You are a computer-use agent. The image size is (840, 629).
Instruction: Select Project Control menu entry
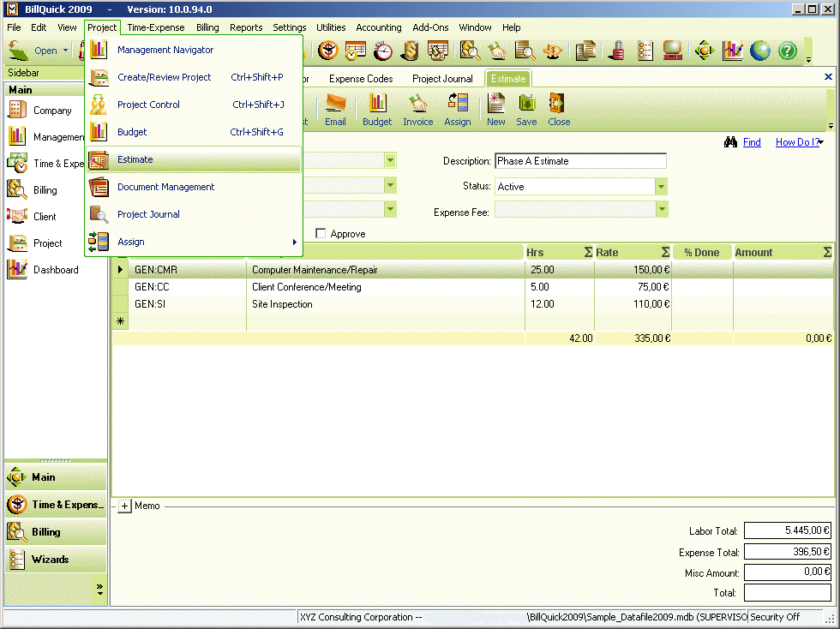click(x=194, y=105)
